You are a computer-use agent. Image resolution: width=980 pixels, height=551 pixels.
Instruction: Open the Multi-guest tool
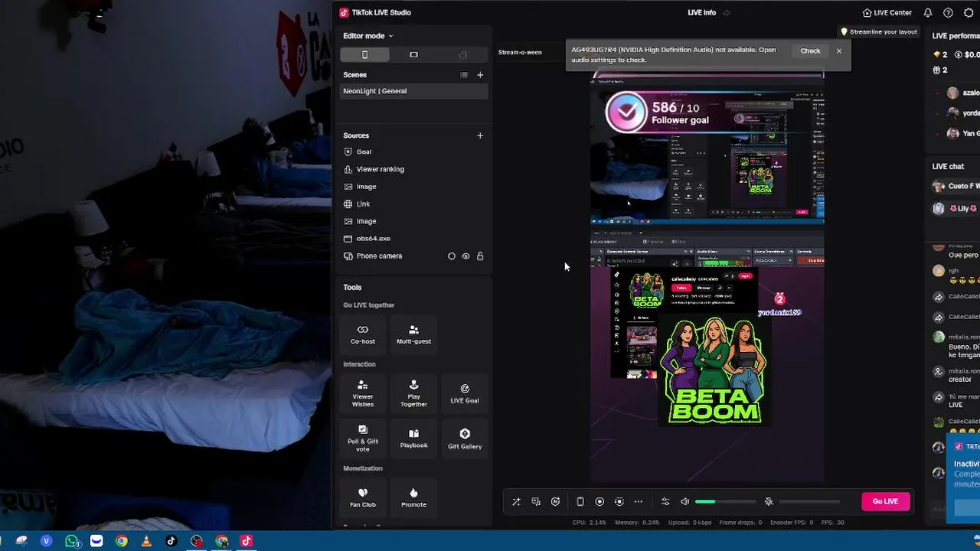click(x=413, y=334)
